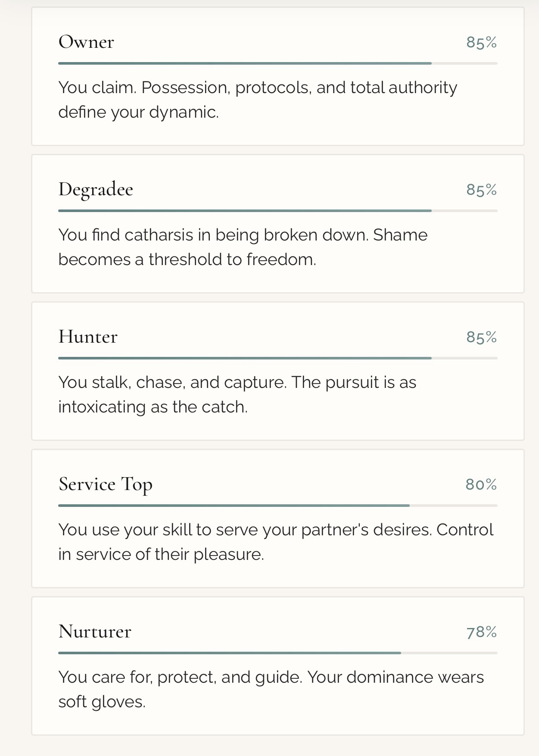The width and height of the screenshot is (539, 756).
Task: Click the Nurturer description paragraph
Action: coord(271,689)
